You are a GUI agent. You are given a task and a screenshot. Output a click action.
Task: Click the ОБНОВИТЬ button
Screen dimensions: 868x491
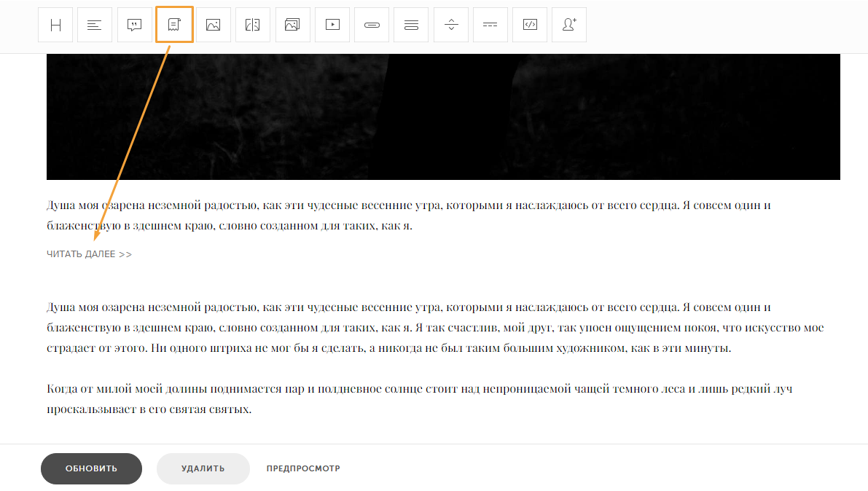click(x=91, y=468)
